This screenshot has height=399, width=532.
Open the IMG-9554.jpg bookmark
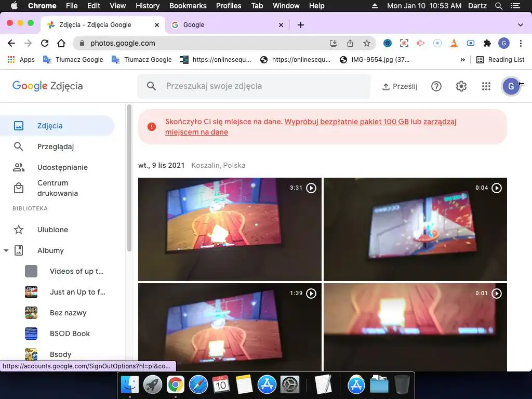pos(375,60)
